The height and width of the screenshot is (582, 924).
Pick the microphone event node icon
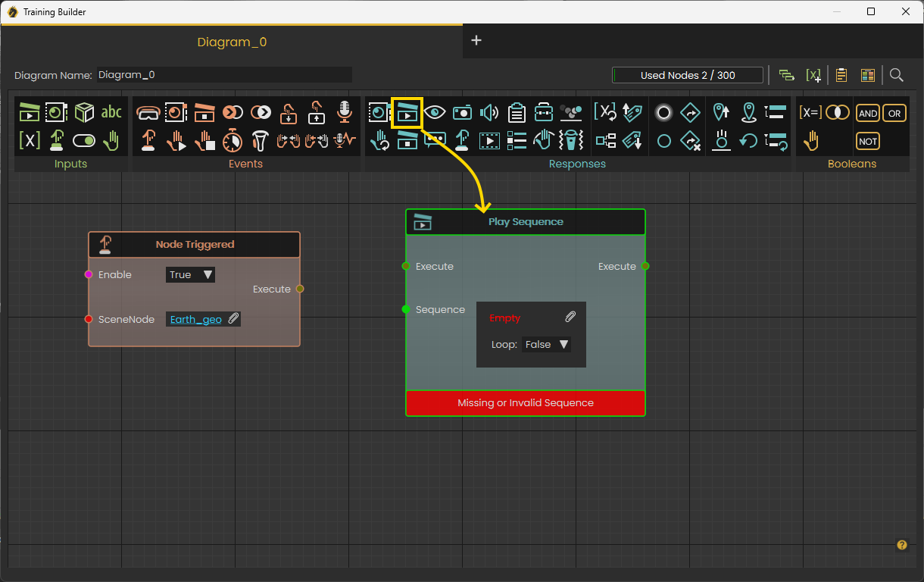pos(345,112)
